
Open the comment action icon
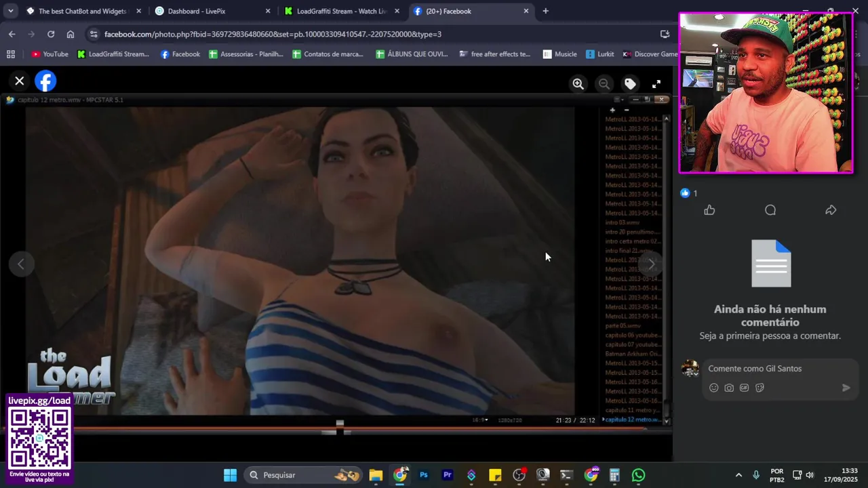point(770,210)
